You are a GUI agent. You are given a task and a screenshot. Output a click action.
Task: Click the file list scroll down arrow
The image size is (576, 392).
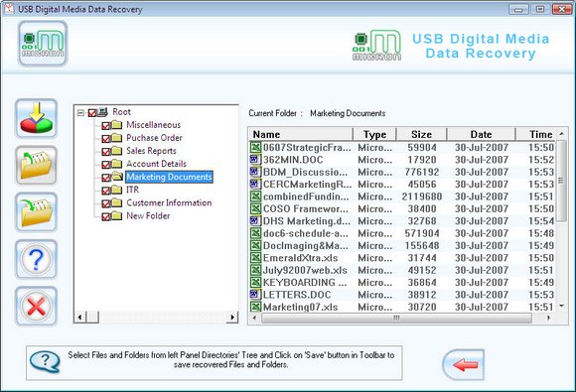[x=562, y=306]
